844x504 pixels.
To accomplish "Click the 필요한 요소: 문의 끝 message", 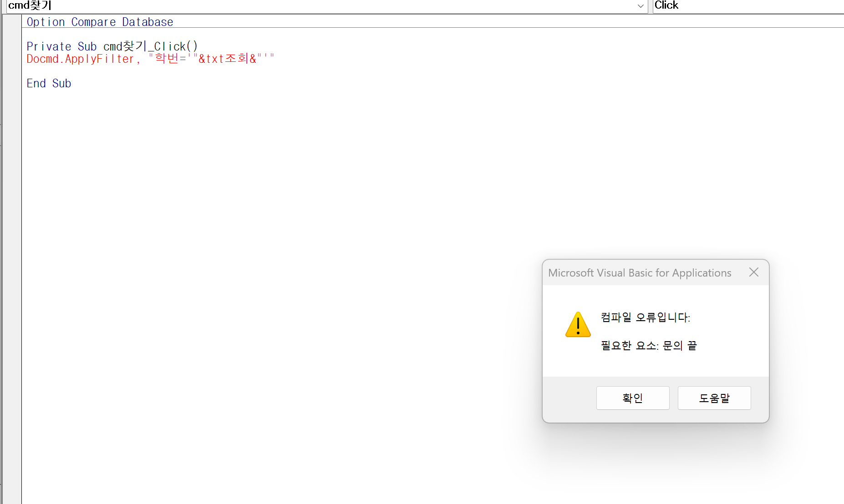I will tap(648, 346).
